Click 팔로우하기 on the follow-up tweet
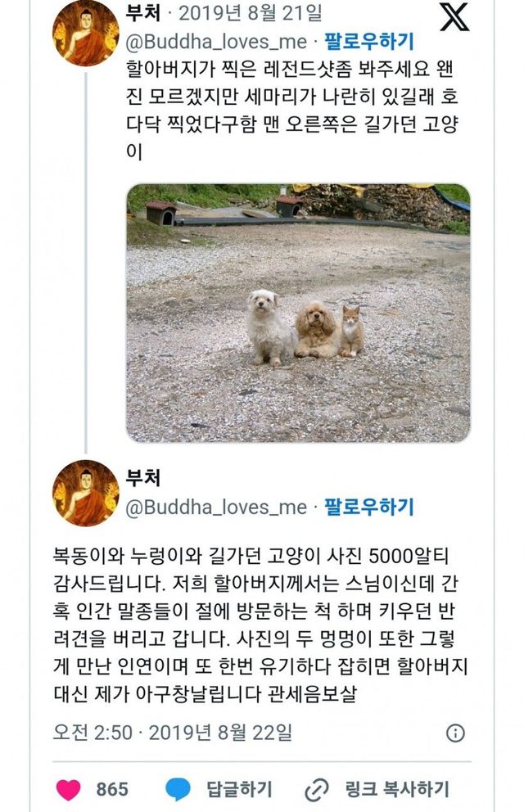Image resolution: width=524 pixels, height=812 pixels. pos(369,507)
